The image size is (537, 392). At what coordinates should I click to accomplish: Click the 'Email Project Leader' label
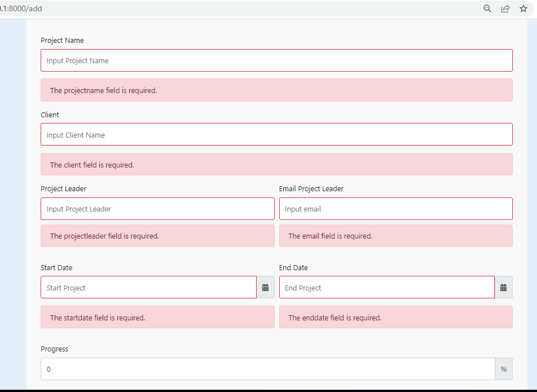coord(311,188)
